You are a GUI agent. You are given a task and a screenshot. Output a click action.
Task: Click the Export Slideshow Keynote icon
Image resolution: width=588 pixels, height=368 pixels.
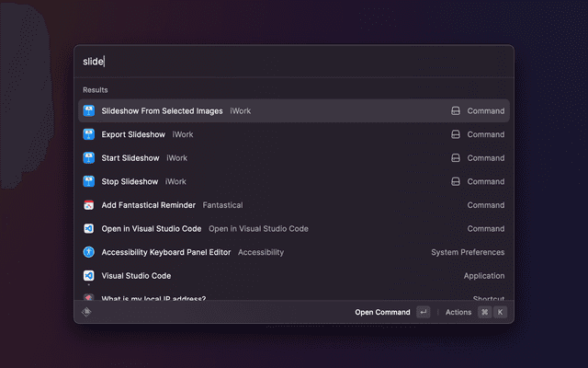tap(89, 134)
